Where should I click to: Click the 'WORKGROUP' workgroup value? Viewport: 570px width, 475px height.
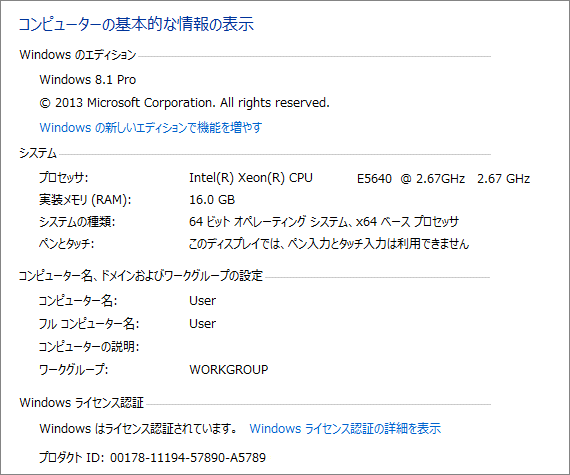tap(229, 370)
